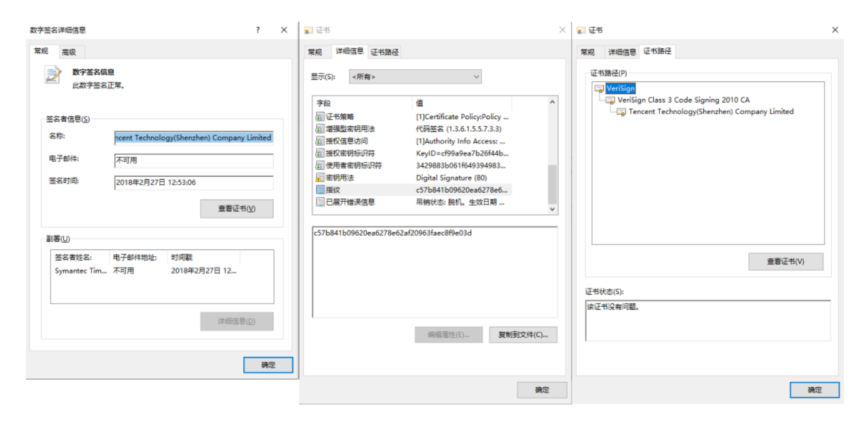The image size is (868, 444).
Task: Select VeriSign Class 3 Code Signing 2010 CA
Action: [683, 100]
